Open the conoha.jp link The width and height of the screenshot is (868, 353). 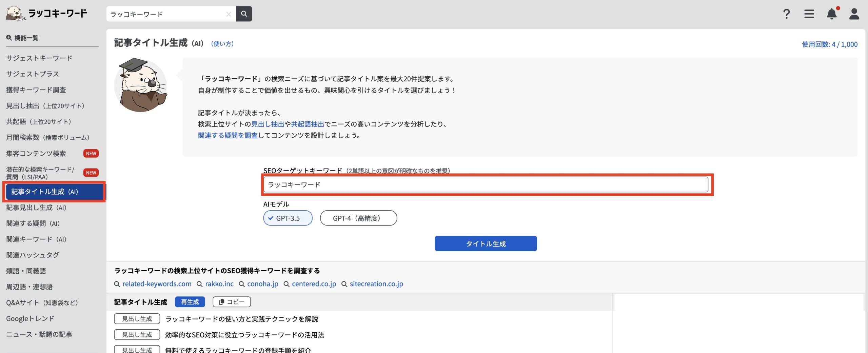click(x=263, y=284)
